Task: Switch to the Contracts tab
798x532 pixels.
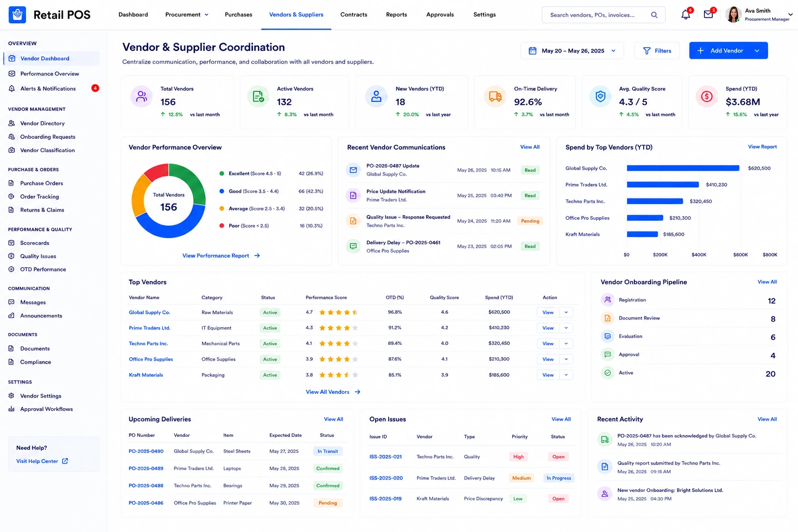Action: pos(354,15)
